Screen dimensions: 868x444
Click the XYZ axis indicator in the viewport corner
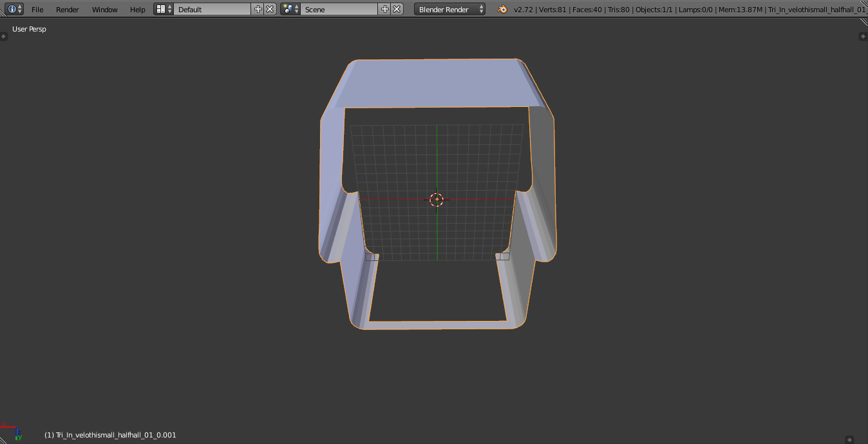click(x=12, y=431)
